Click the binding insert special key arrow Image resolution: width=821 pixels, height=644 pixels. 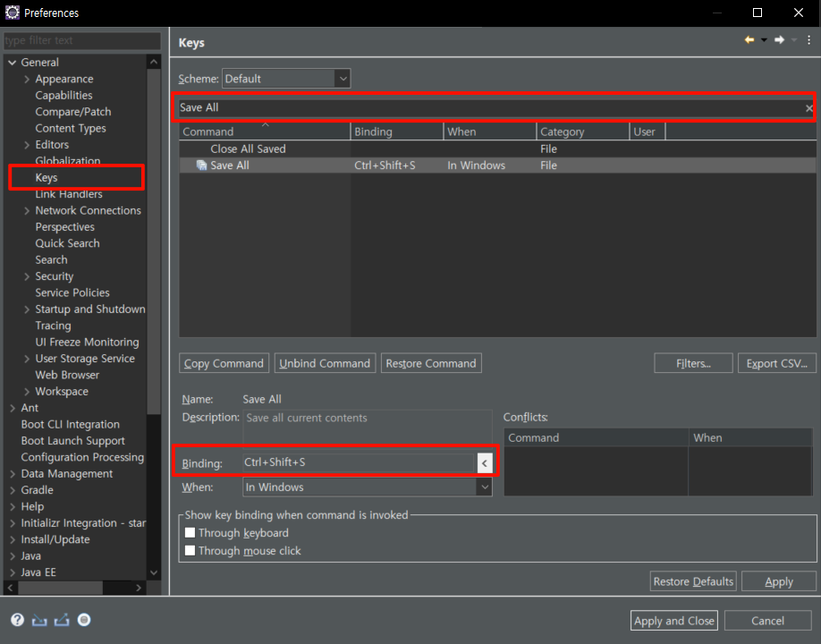pos(485,462)
